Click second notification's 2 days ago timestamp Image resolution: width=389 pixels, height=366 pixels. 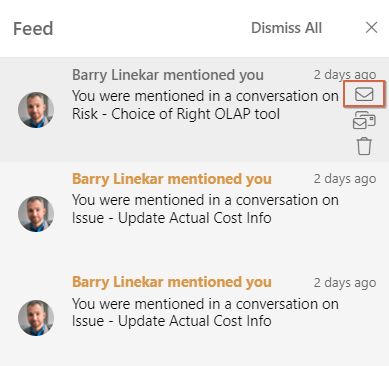click(345, 179)
